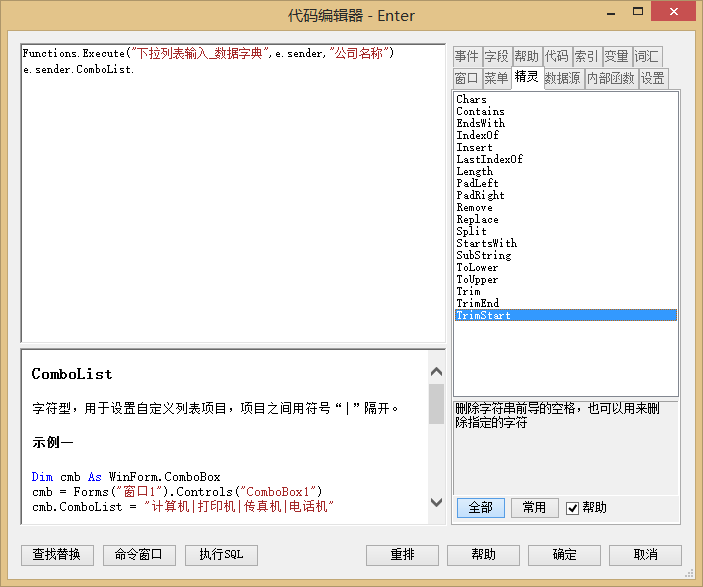Open the 命令窗口 command window
The image size is (703, 587).
pyautogui.click(x=139, y=555)
